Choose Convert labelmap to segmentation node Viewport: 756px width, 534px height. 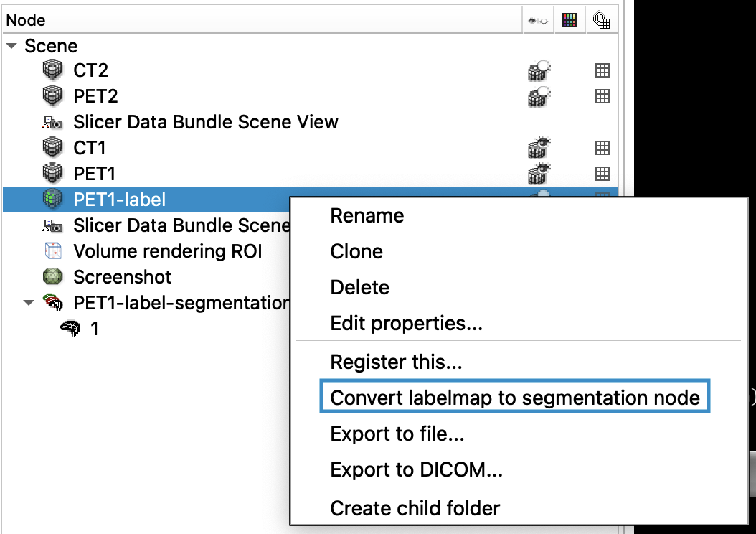pos(515,398)
